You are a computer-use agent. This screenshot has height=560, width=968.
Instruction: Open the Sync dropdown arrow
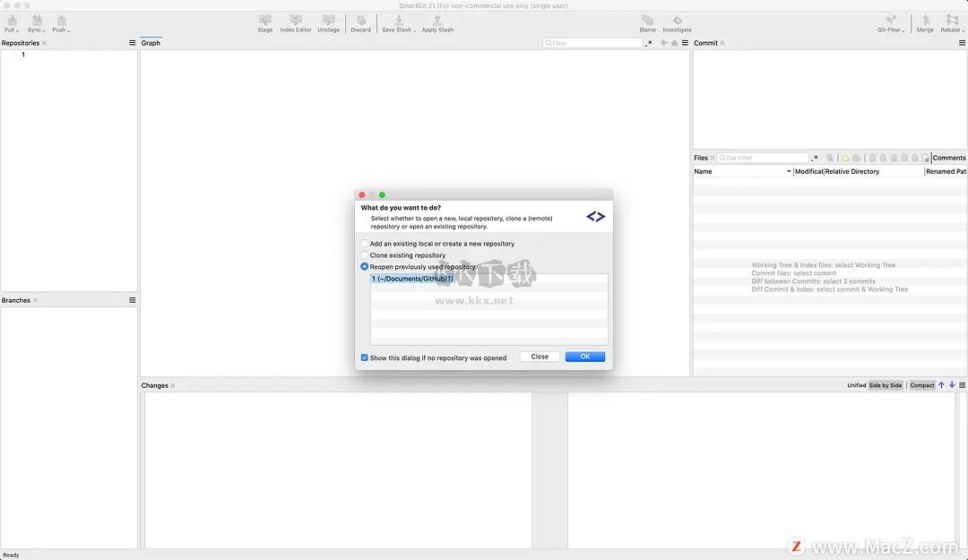(43, 30)
